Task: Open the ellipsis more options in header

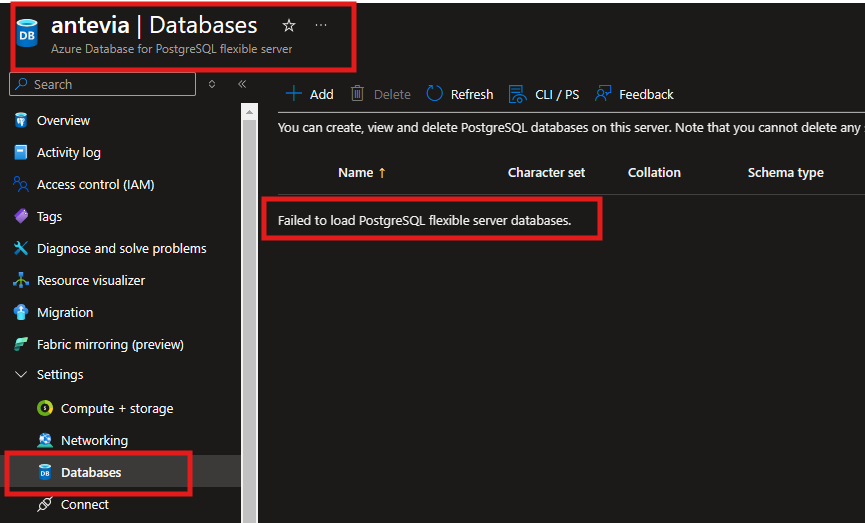Action: click(321, 25)
